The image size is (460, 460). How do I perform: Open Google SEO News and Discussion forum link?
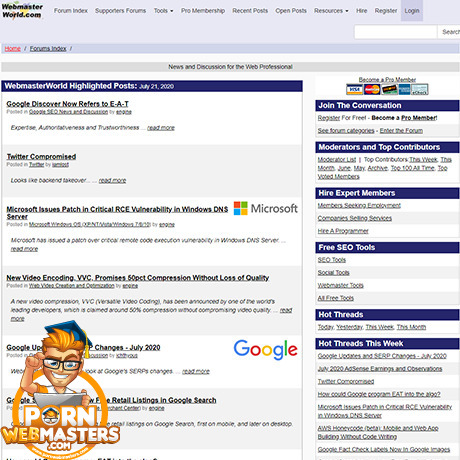68,112
